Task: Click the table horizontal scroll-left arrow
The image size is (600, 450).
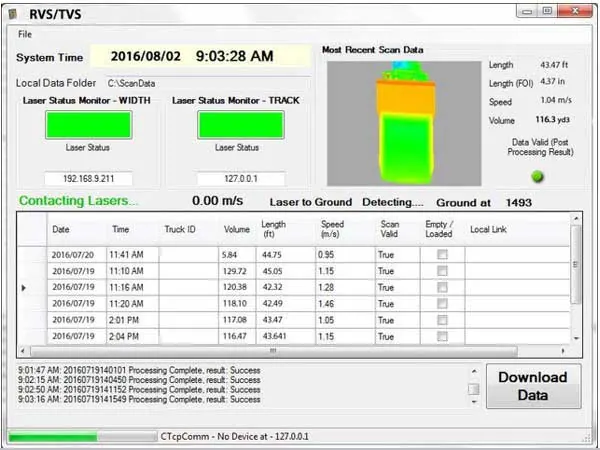Action: (23, 351)
